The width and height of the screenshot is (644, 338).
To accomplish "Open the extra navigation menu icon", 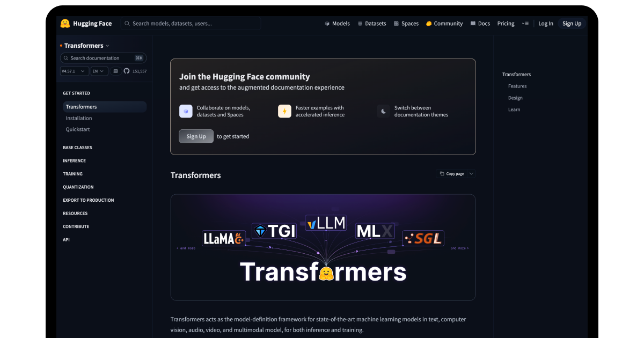I will coord(525,24).
